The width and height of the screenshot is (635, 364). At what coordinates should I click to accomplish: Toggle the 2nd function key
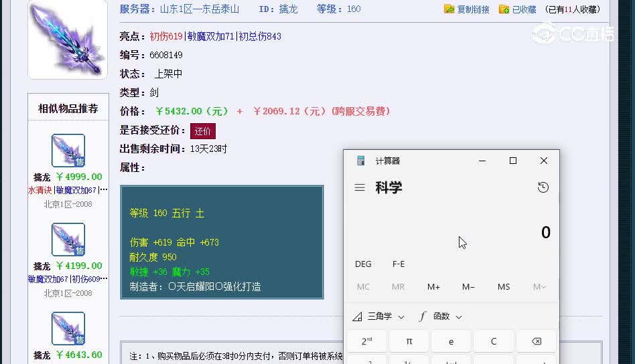point(367,341)
